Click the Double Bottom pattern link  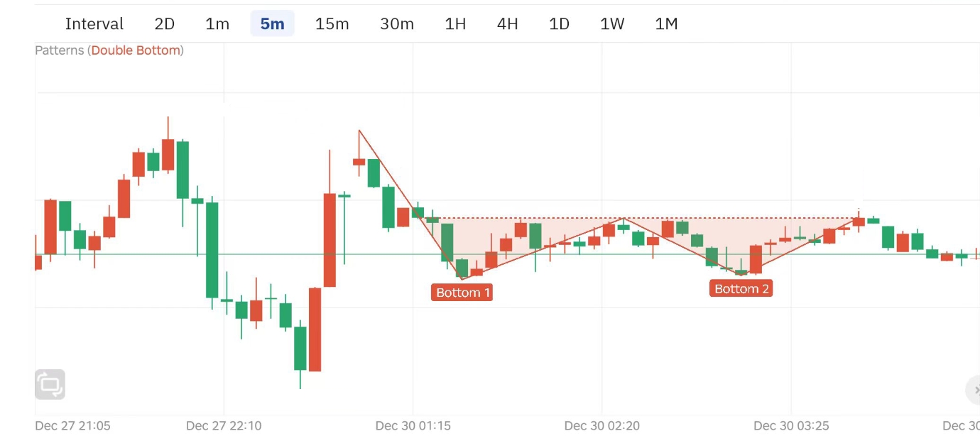click(136, 50)
